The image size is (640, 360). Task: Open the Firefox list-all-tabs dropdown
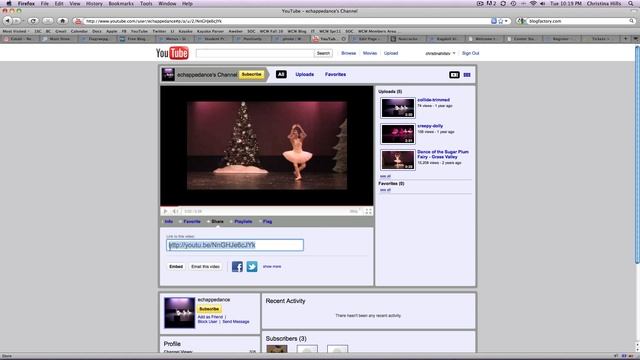point(636,39)
